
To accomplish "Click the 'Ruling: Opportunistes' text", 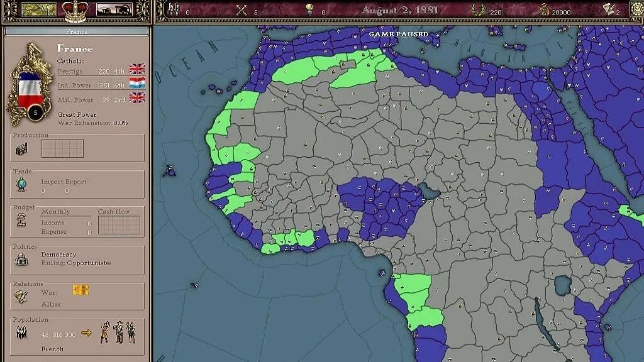I will 76,263.
